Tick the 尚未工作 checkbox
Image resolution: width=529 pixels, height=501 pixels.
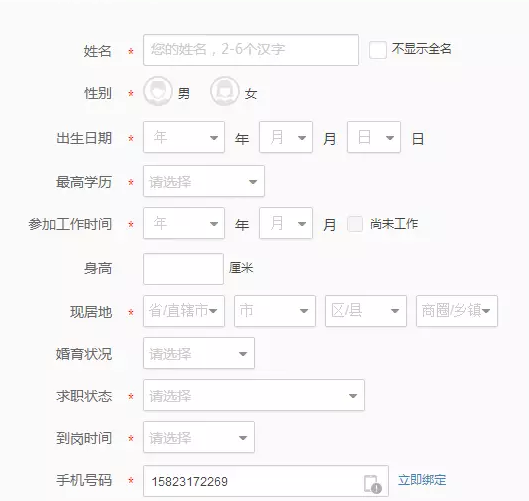355,224
